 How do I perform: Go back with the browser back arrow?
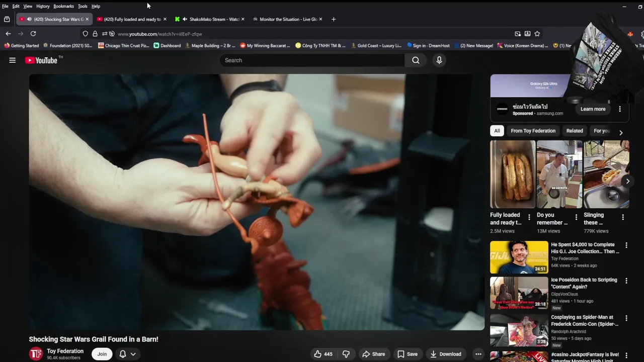(8, 34)
